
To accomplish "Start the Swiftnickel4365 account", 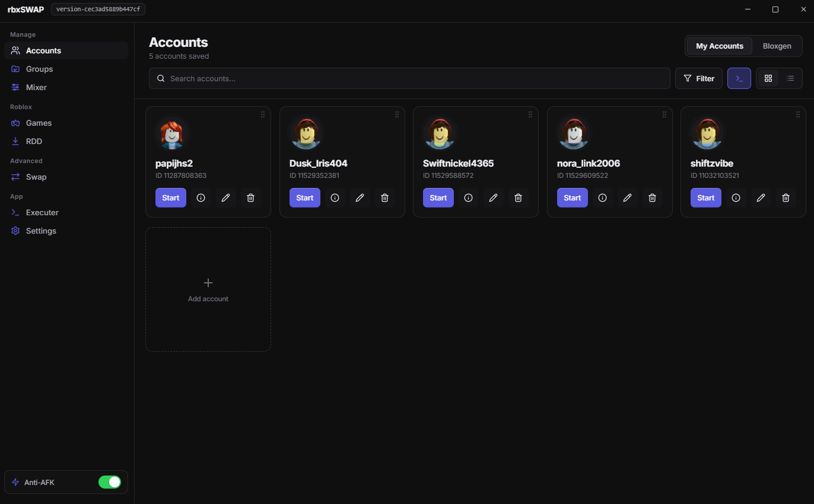I will click(x=438, y=198).
